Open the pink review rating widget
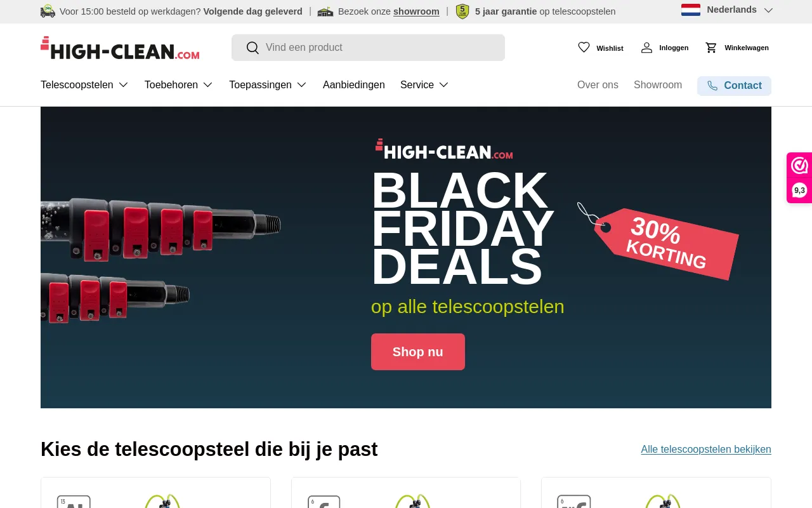Screen dimensions: 812x508 coord(799,178)
